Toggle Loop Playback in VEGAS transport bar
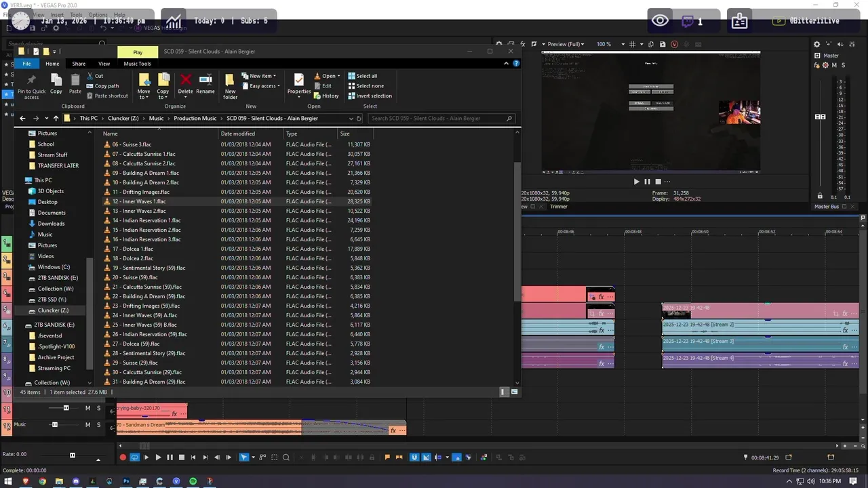This screenshot has width=868, height=488. coord(134,457)
